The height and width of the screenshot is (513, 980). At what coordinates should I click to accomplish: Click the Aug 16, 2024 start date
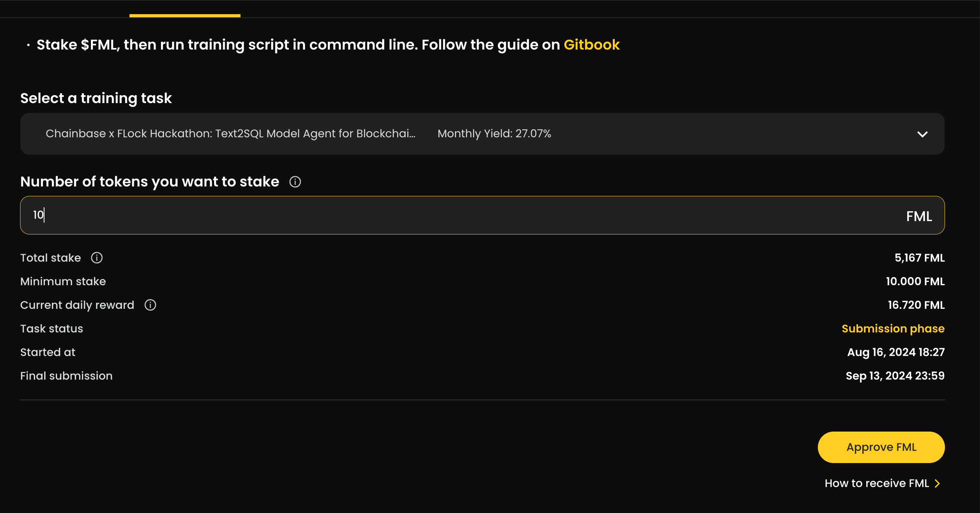896,352
